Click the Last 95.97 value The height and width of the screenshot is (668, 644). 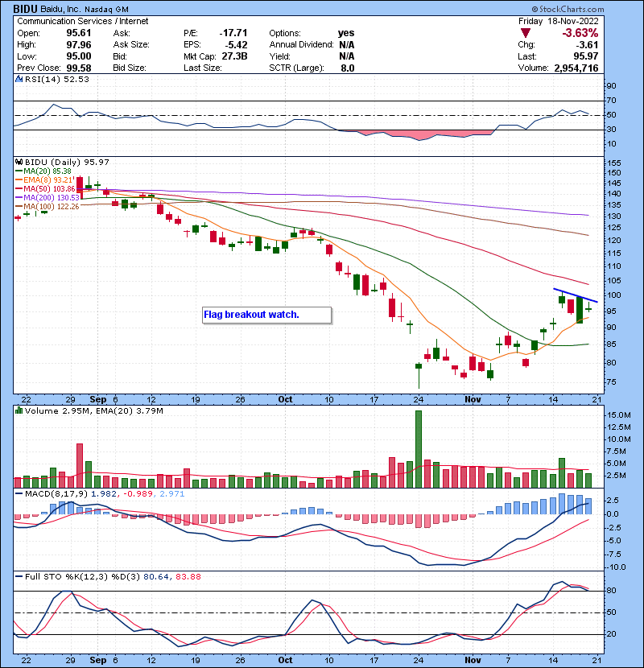(x=585, y=56)
